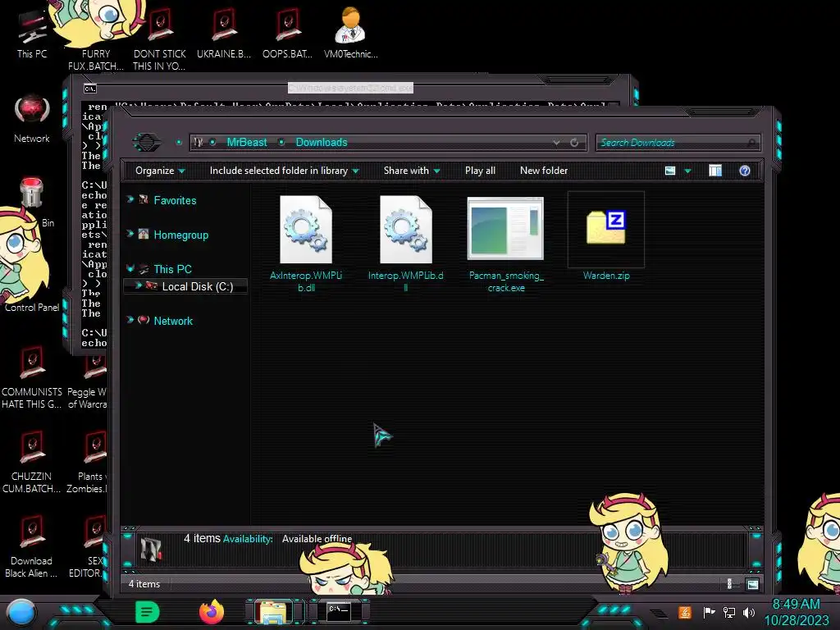The width and height of the screenshot is (840, 630).
Task: Click the cmd.exe window title bar
Action: coord(350,88)
